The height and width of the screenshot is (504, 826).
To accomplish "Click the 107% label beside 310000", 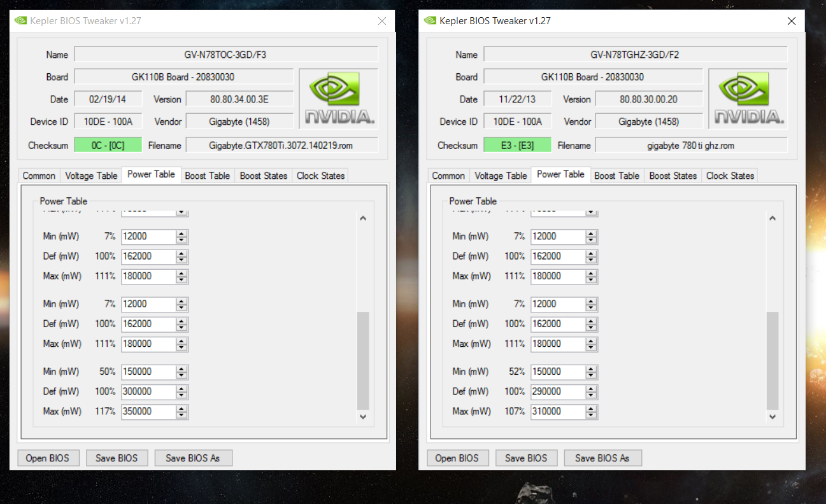I will tap(515, 412).
